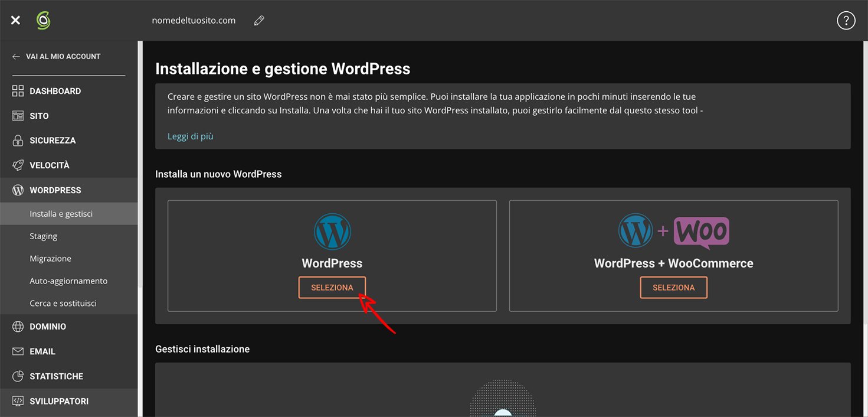The image size is (868, 417).
Task: Click the Statistiche pie chart icon
Action: pos(18,376)
